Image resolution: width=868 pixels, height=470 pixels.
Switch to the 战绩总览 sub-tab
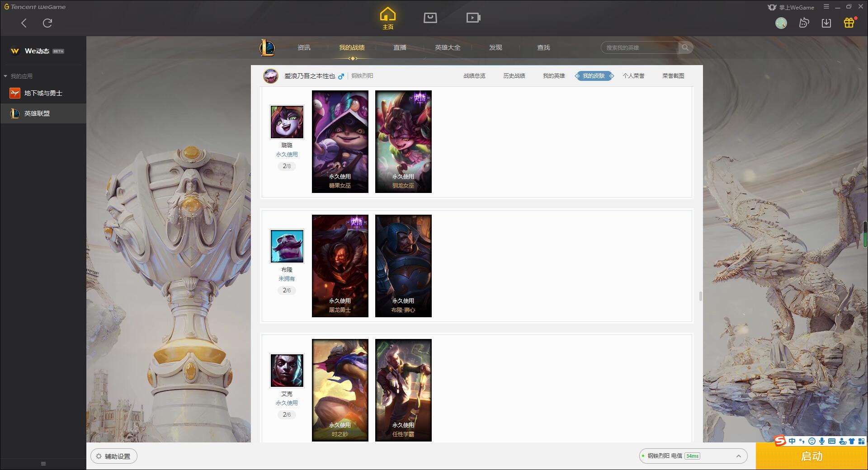pos(474,76)
